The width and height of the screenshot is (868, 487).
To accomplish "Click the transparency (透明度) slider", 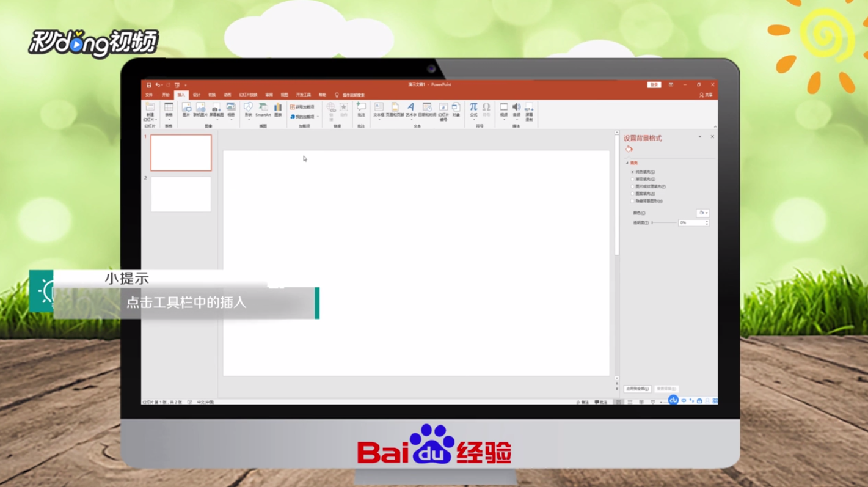I will tap(664, 222).
